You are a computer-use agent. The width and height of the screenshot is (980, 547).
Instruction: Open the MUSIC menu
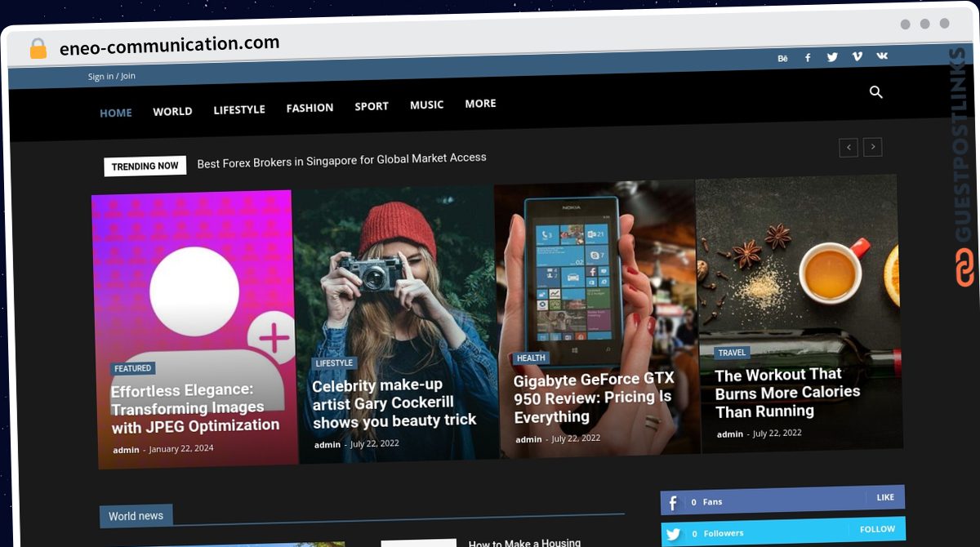pyautogui.click(x=426, y=105)
